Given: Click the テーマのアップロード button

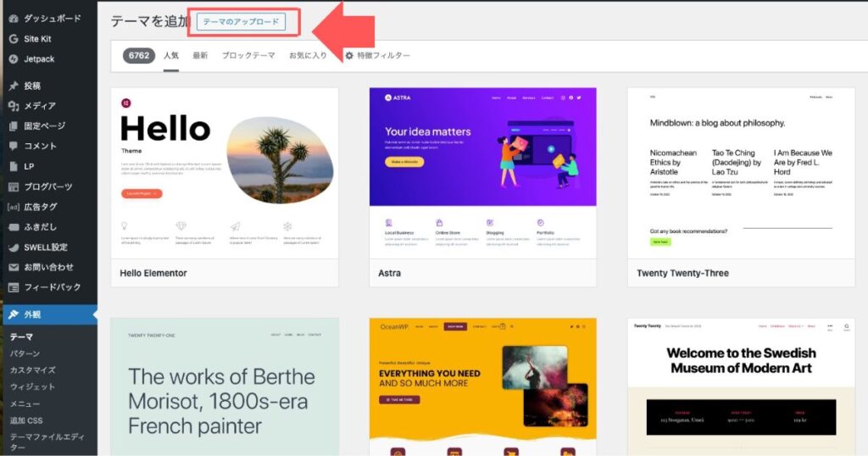Looking at the screenshot, I should pyautogui.click(x=241, y=21).
